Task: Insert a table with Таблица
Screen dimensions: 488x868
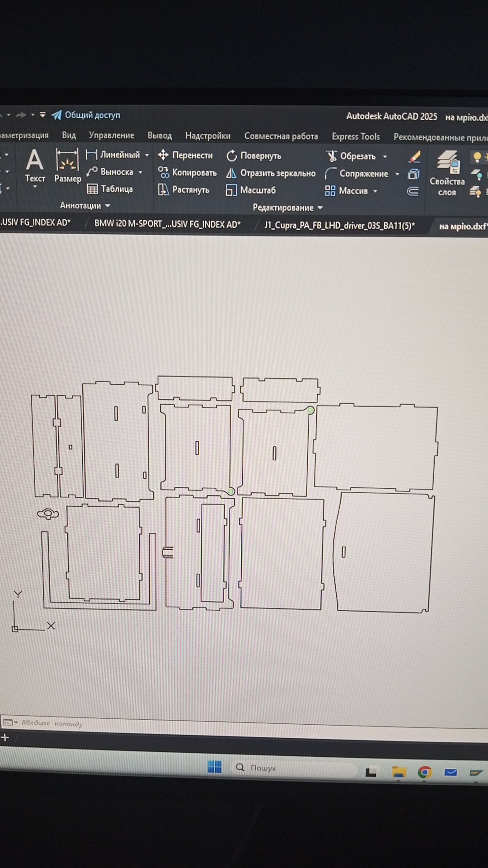Action: 110,189
